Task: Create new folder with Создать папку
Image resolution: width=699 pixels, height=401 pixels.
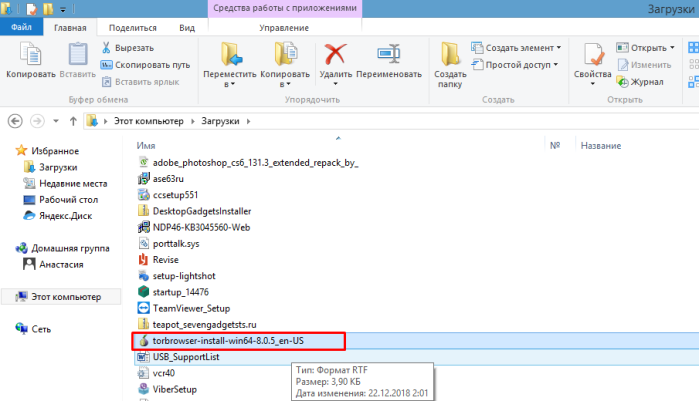Action: point(450,65)
